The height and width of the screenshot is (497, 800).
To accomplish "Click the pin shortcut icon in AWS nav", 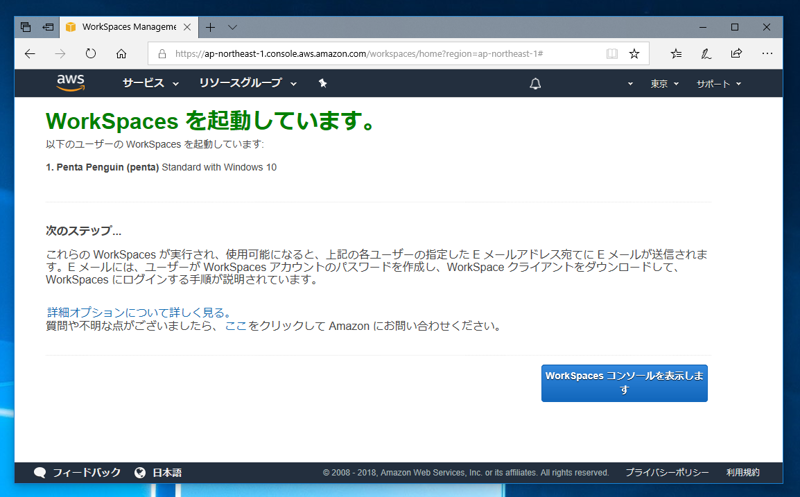I will coord(322,83).
